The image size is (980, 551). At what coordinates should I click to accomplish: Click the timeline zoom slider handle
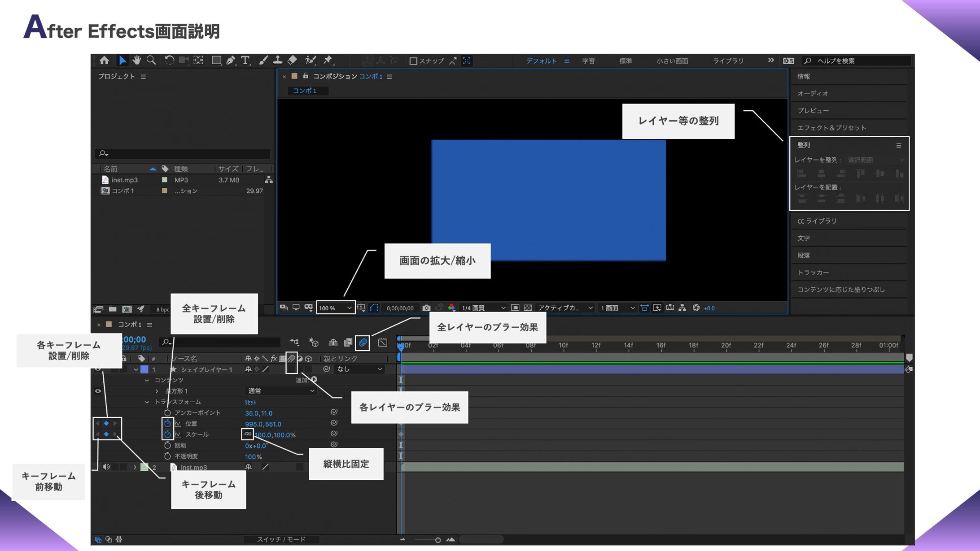click(437, 540)
